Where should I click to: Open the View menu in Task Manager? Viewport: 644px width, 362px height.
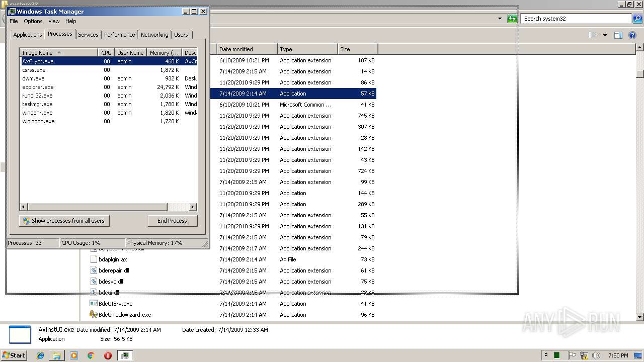54,21
